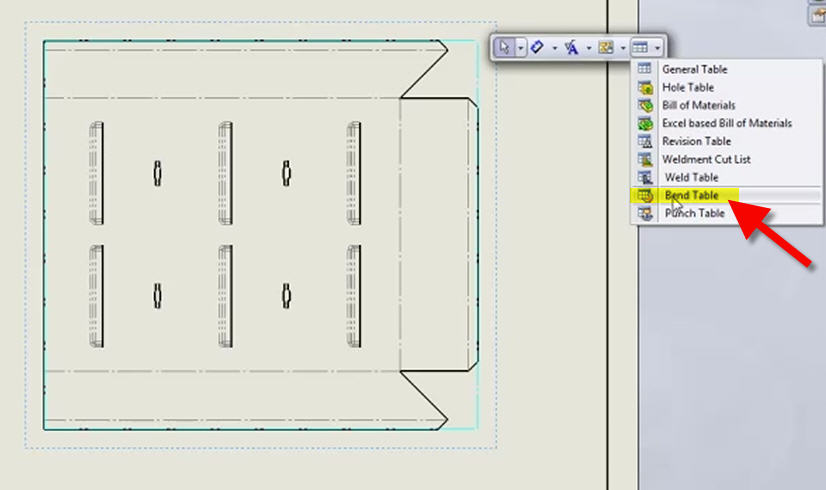Image resolution: width=826 pixels, height=490 pixels.
Task: Open the Select tool dropdown arrow
Action: [520, 48]
